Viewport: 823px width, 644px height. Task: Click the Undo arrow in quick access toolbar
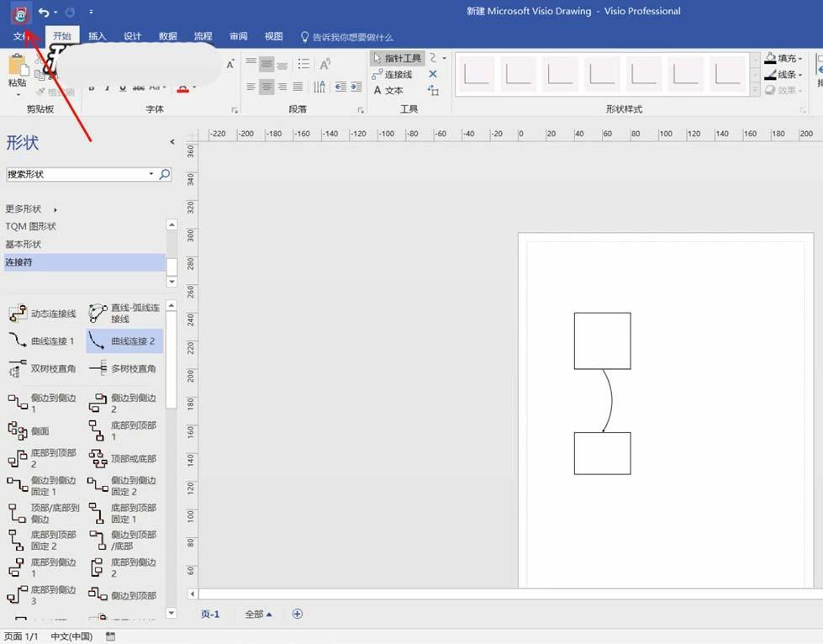[x=44, y=12]
